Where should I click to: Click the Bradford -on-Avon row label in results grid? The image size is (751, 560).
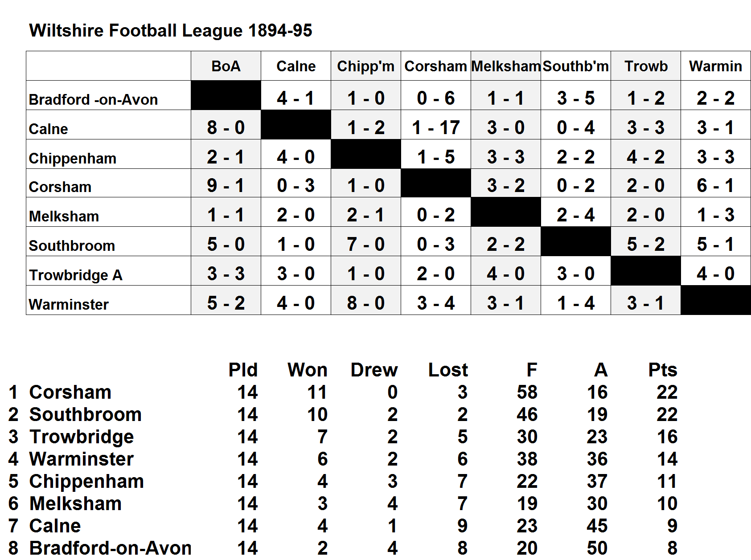click(x=93, y=99)
